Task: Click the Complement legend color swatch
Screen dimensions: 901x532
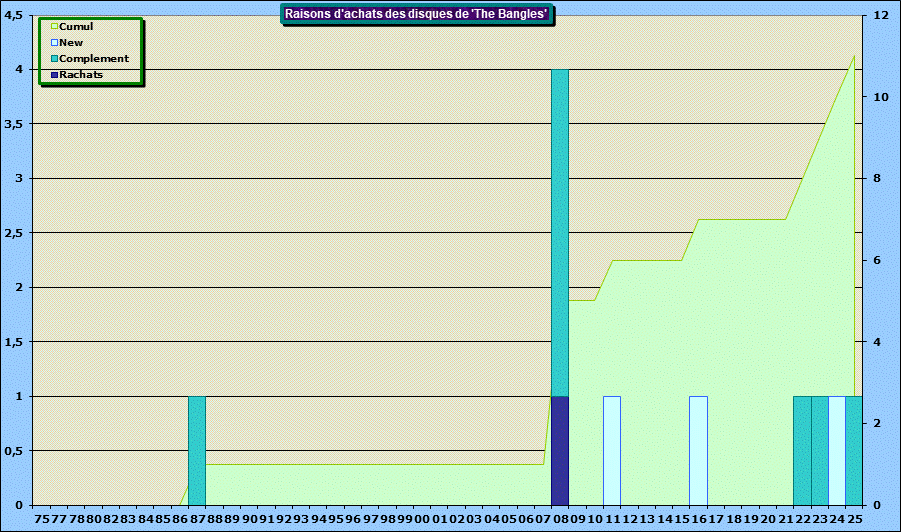Action: (x=54, y=59)
